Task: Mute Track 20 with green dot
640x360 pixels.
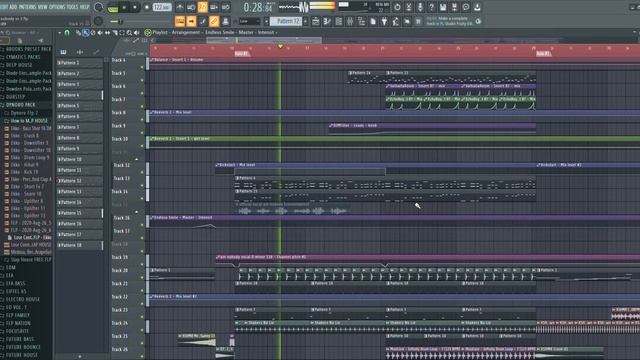Action: pyautogui.click(x=142, y=277)
